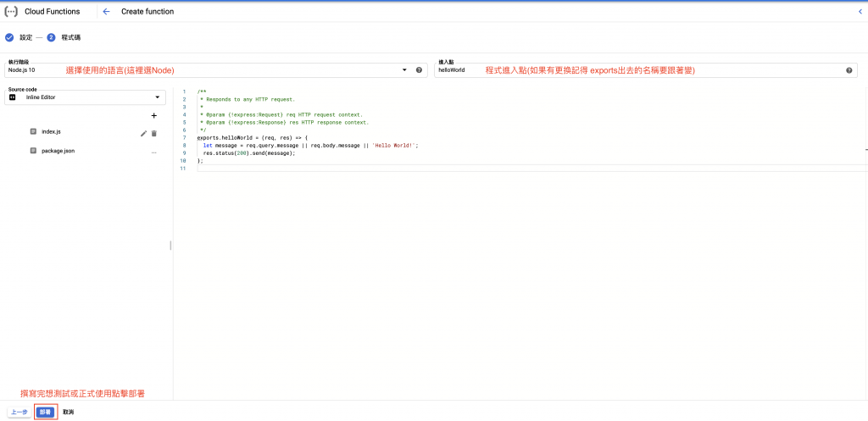Open the Source code Inline Editor dropdown

86,97
